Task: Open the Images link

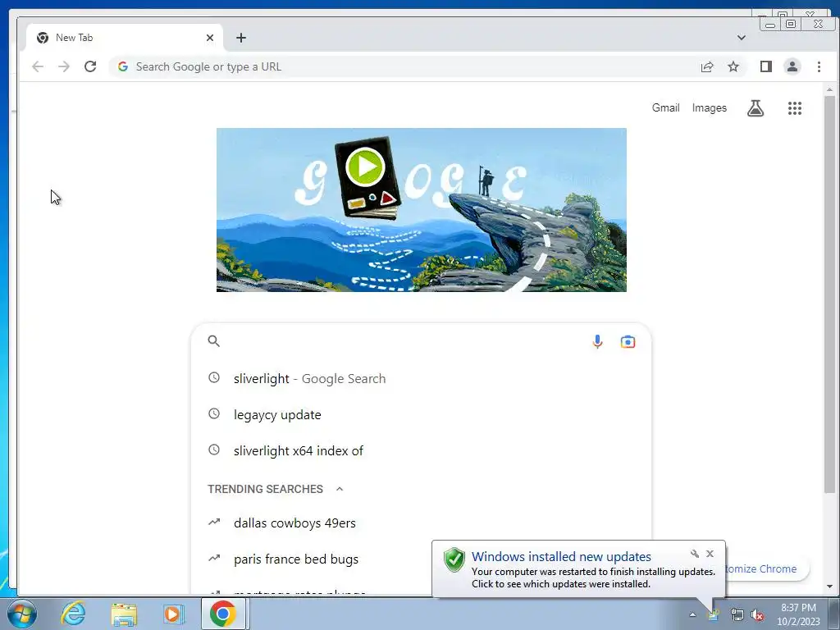Action: (x=710, y=107)
